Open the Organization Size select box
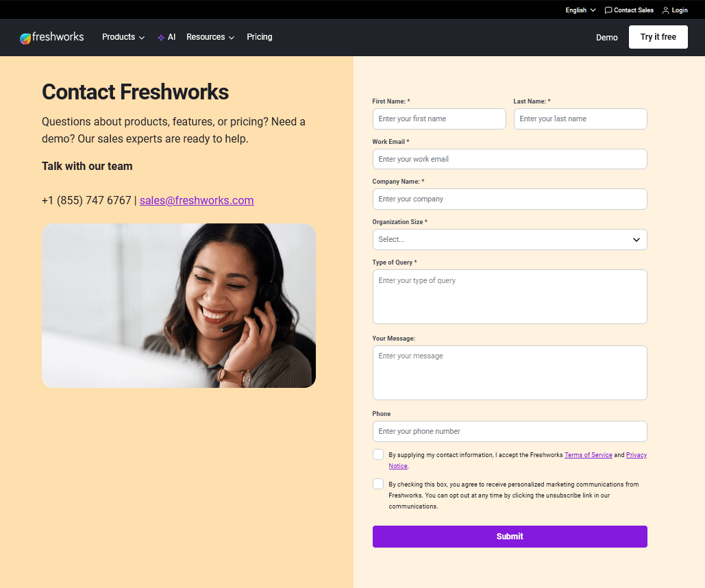Screen dimensions: 705x588 pyautogui.click(x=510, y=239)
